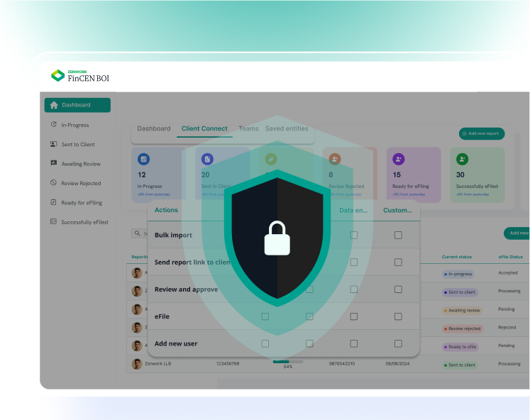Click the 08/08/2024 date cell
Image resolution: width=530 pixels, height=420 pixels.
click(x=397, y=364)
